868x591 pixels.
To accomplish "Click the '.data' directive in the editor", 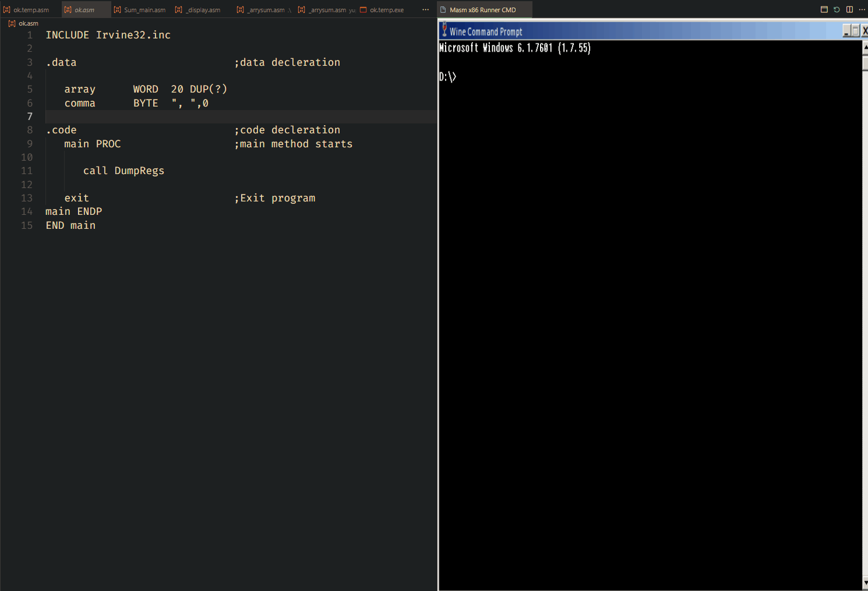I will click(x=61, y=62).
